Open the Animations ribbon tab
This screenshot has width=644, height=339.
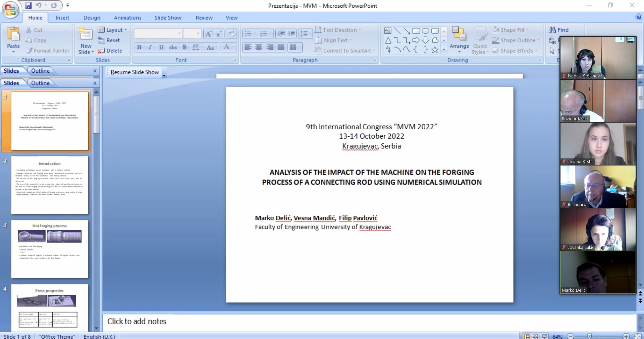click(x=127, y=18)
